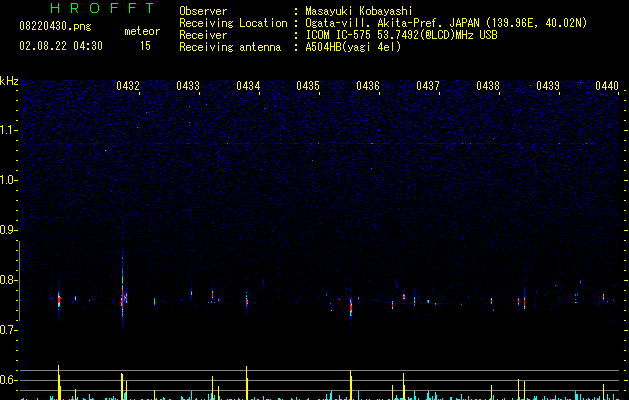The image size is (629, 400).
Task: Click the Receiving antenna field label
Action: click(x=230, y=47)
